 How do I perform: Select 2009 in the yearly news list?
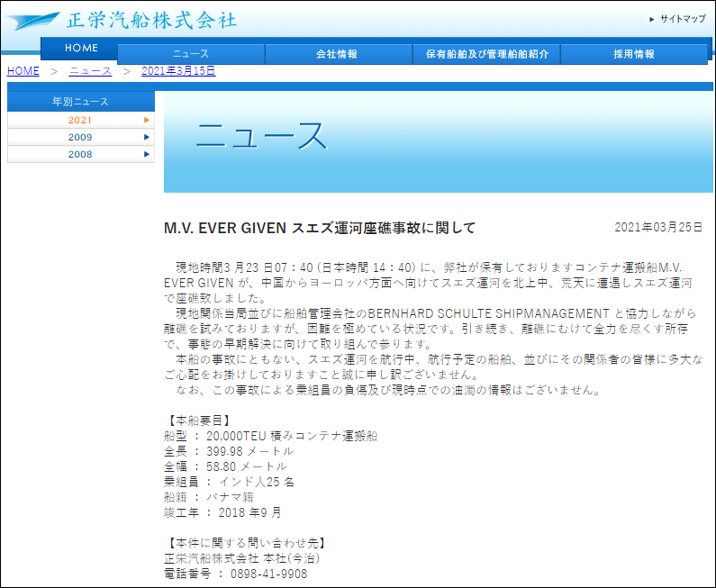pyautogui.click(x=81, y=137)
